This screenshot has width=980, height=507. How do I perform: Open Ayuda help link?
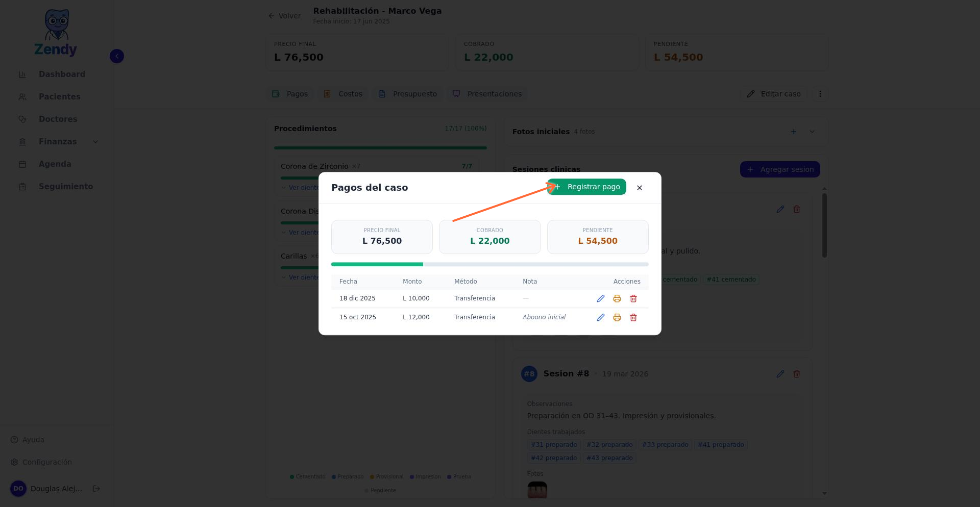[28, 440]
